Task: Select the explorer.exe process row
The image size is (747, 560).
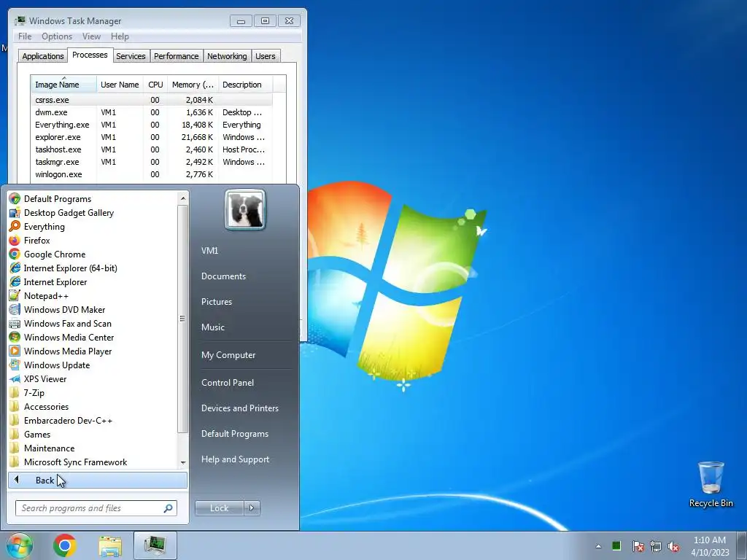Action: pos(152,137)
